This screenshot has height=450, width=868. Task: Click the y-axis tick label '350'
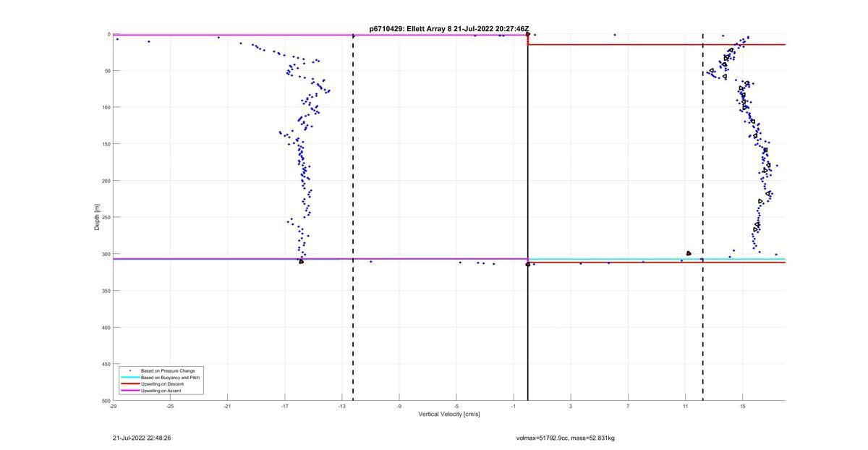coord(106,291)
